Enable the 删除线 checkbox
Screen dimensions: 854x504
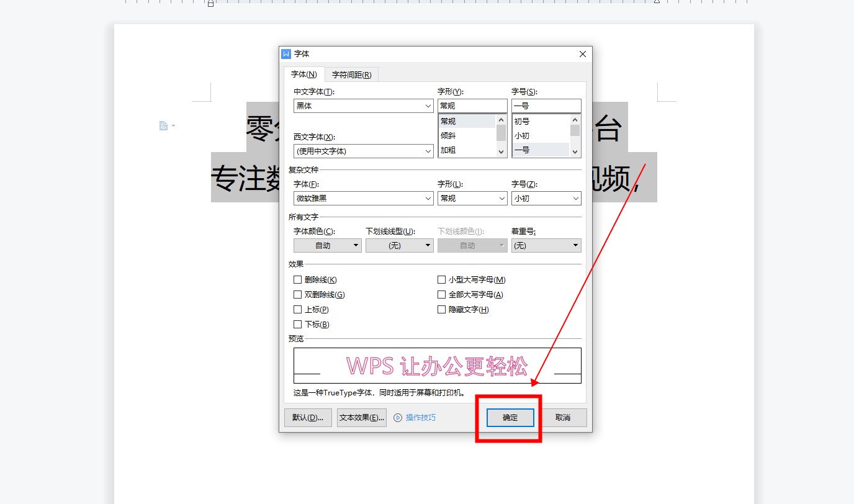coord(298,280)
